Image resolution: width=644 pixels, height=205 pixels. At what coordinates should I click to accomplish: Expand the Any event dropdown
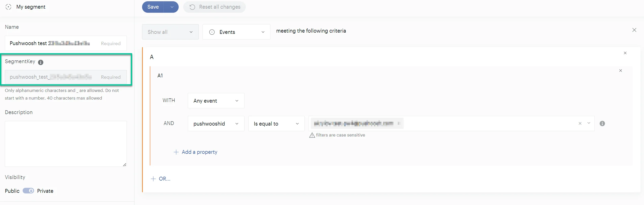(x=216, y=101)
